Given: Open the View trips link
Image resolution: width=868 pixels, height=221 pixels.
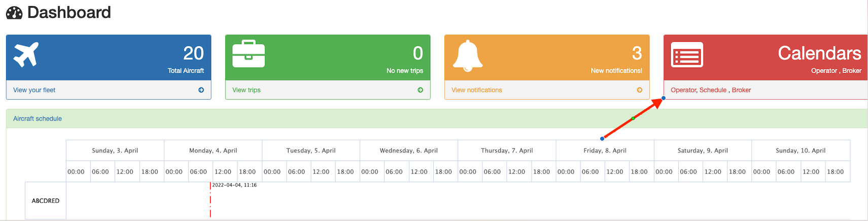Looking at the screenshot, I should click(x=247, y=90).
